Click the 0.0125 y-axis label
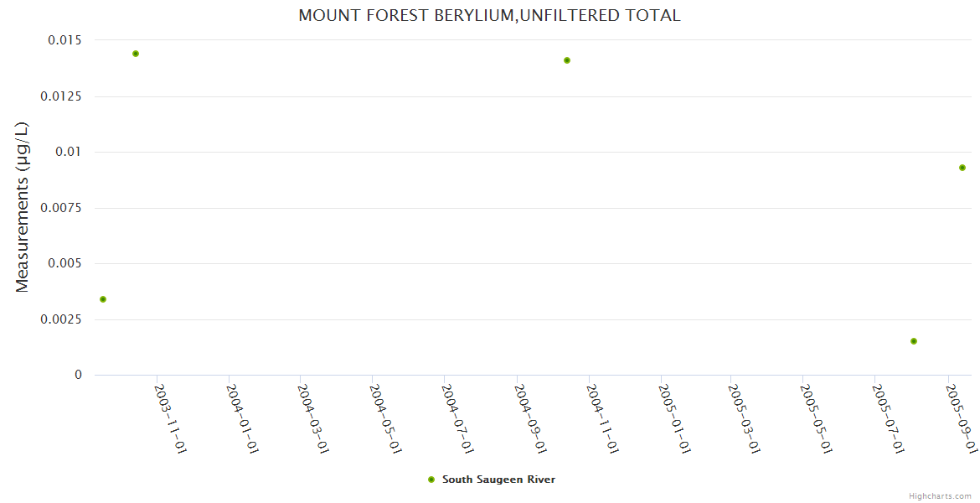This screenshot has height=503, width=980. (61, 96)
